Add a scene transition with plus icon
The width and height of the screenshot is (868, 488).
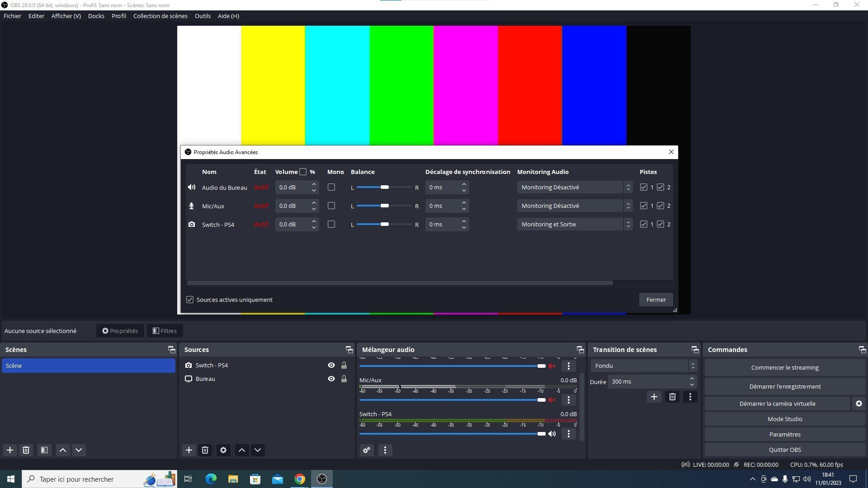pos(654,397)
